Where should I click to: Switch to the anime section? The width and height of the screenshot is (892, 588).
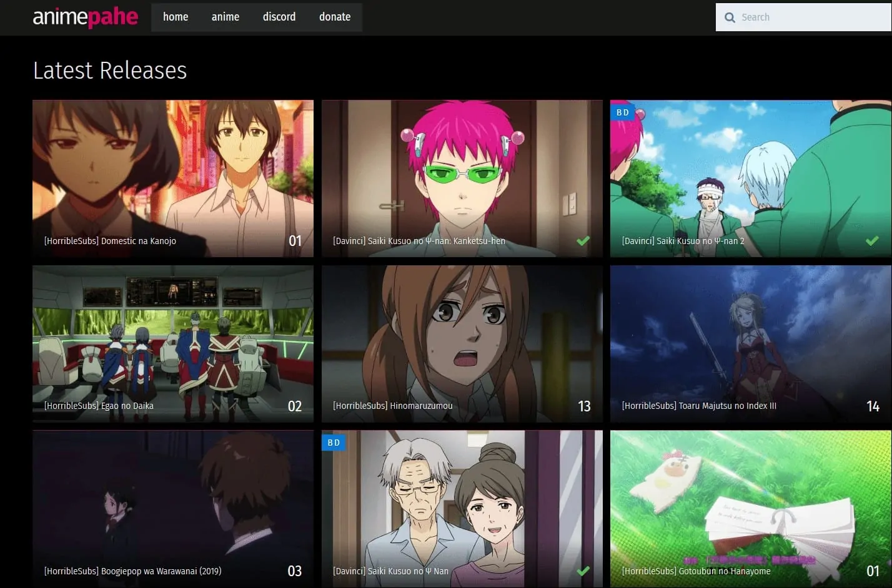225,17
